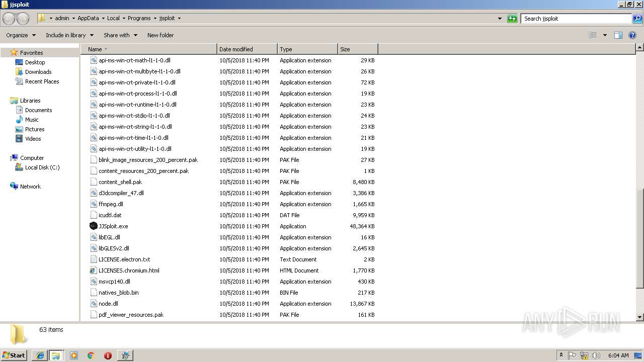Click the Libraries group header
Viewport: 644px width, 362px height.
coord(30,101)
